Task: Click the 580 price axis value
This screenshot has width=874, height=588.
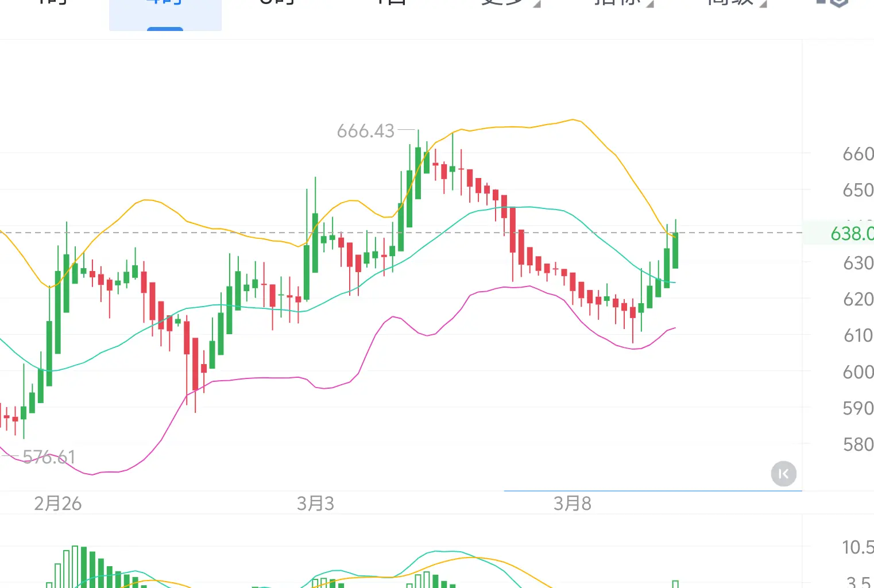Action: pos(858,444)
